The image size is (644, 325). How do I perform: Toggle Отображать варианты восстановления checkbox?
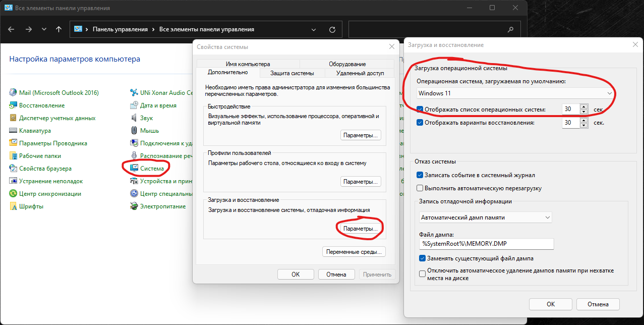coord(420,122)
